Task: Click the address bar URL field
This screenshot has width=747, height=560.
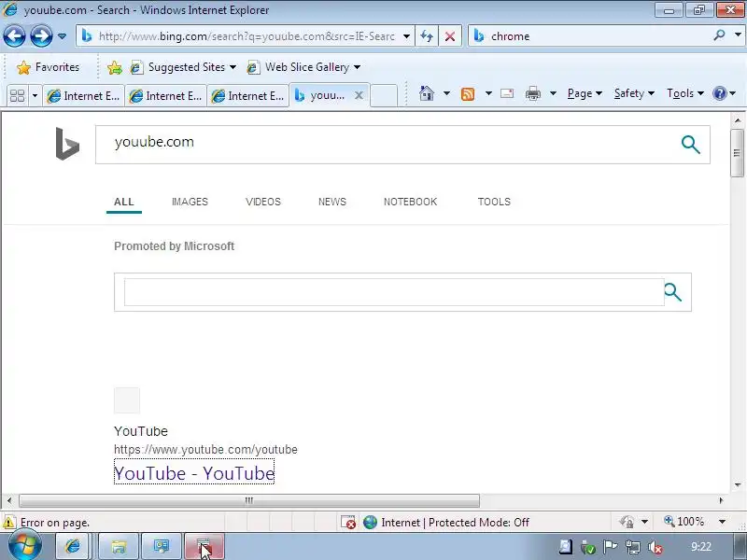Action: point(246,36)
